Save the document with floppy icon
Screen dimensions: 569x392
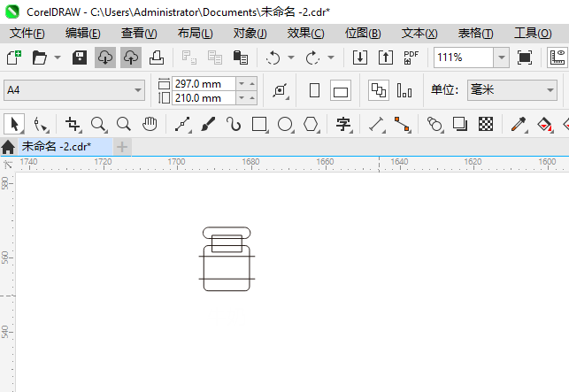click(x=80, y=58)
